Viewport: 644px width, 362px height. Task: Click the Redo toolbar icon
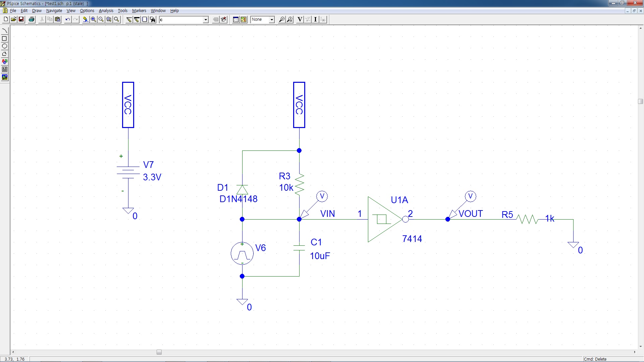pyautogui.click(x=75, y=19)
